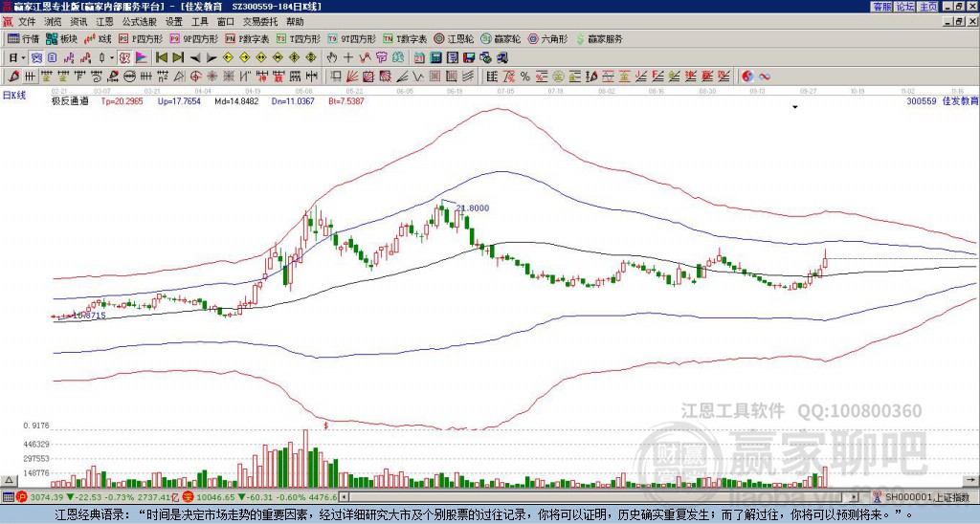Select the red star burst icon
980x524 pixels.
click(212, 76)
